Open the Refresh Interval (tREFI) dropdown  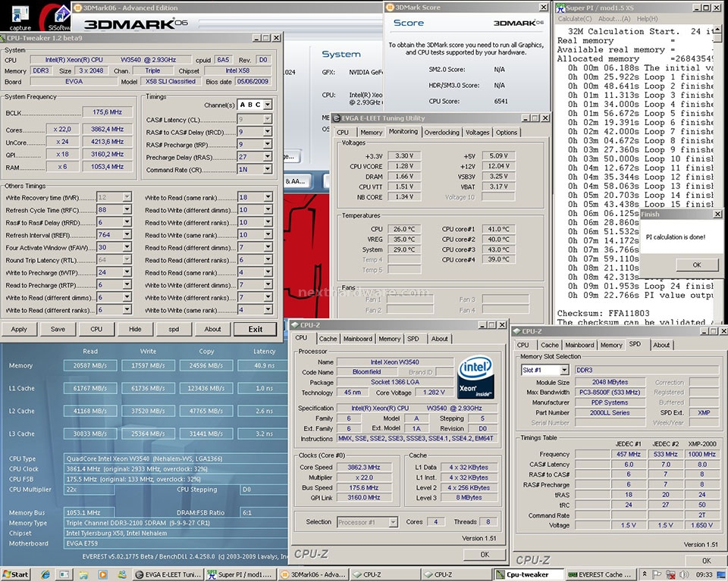coord(127,235)
